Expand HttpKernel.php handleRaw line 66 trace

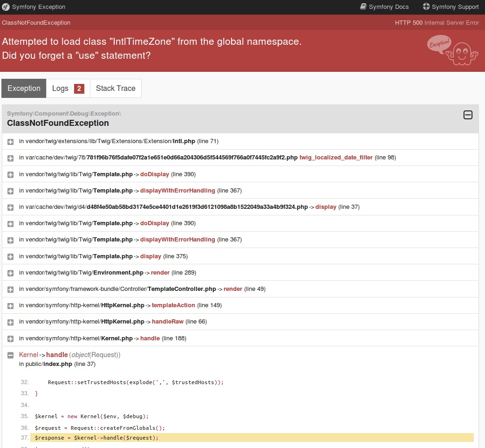11,323
